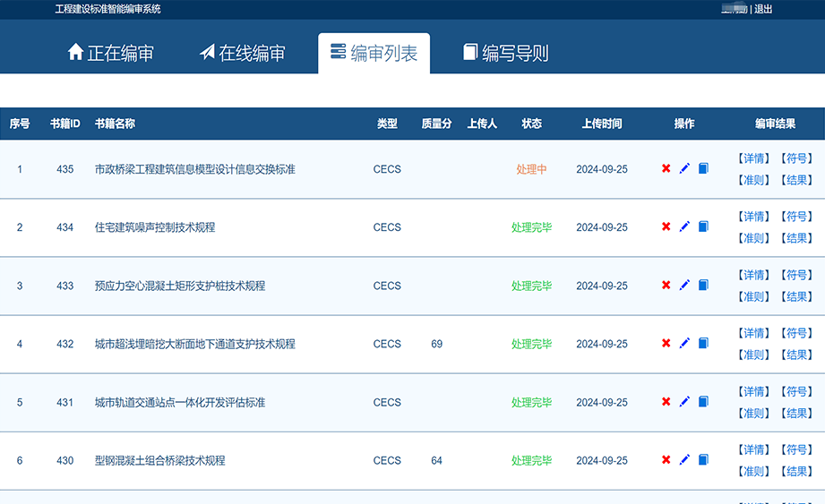This screenshot has width=825, height=504.
Task: Edit book 431 with the pencil icon
Action: (x=684, y=401)
